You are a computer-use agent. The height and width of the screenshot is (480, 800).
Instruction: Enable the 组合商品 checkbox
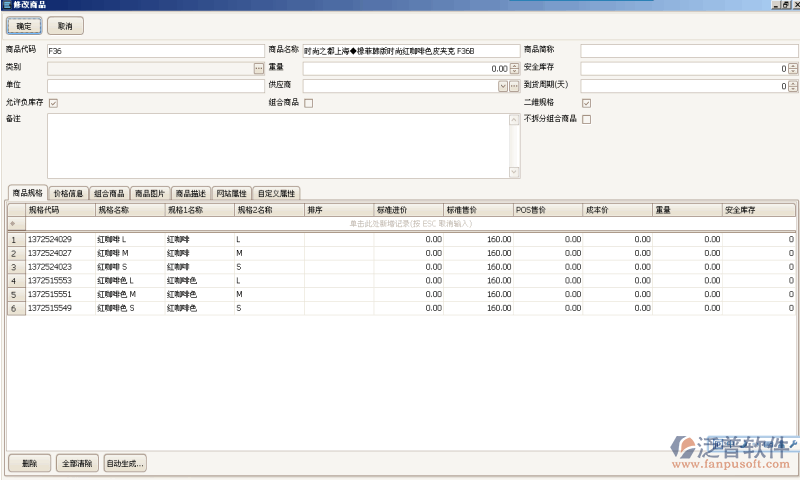[x=309, y=103]
